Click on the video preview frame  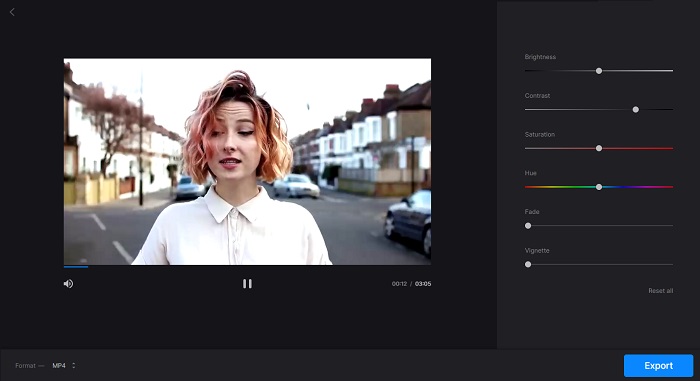tap(247, 161)
